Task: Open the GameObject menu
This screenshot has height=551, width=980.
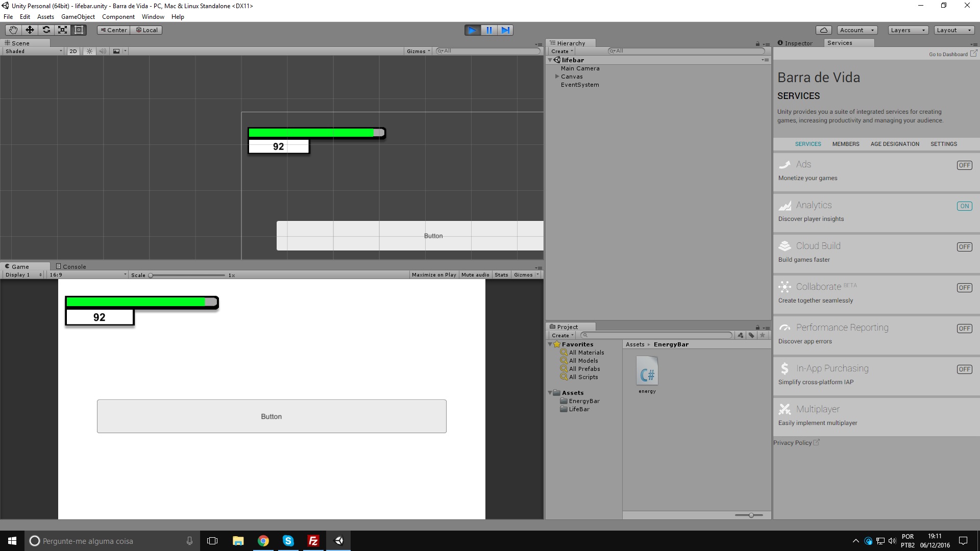Action: pos(78,17)
